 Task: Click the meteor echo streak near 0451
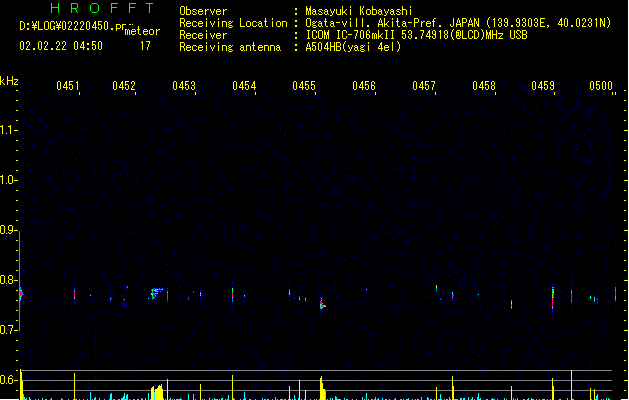point(74,294)
